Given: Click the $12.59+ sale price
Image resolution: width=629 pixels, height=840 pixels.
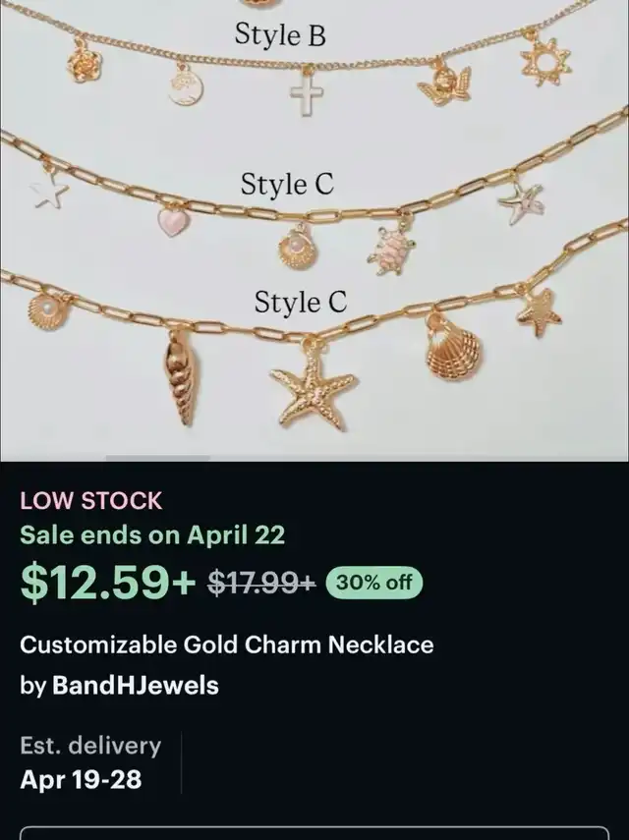Looking at the screenshot, I should (108, 583).
